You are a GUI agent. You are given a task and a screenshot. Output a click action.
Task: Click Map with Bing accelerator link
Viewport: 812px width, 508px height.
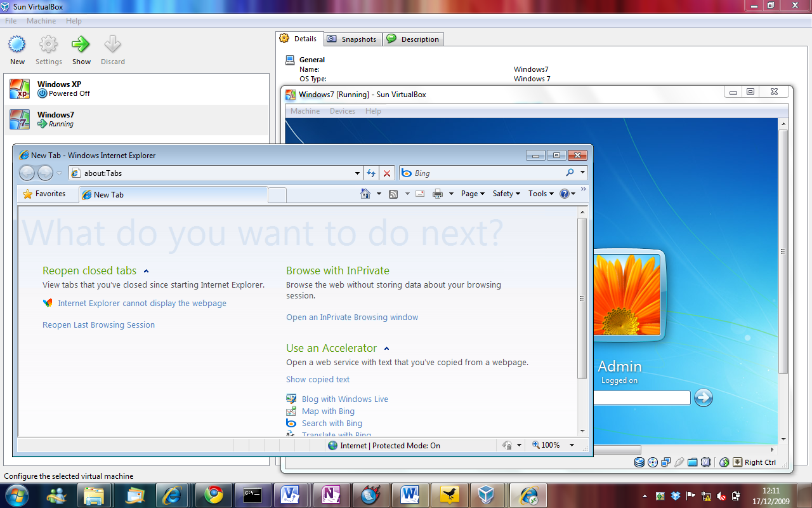coord(328,411)
